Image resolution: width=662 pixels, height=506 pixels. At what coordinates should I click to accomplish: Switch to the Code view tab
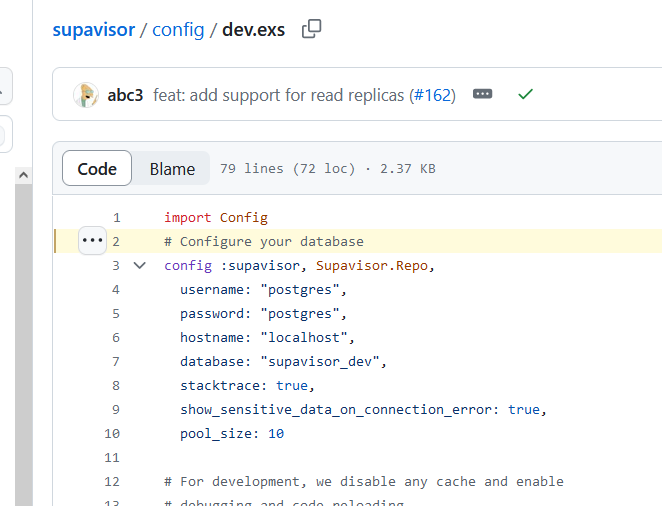pos(97,168)
